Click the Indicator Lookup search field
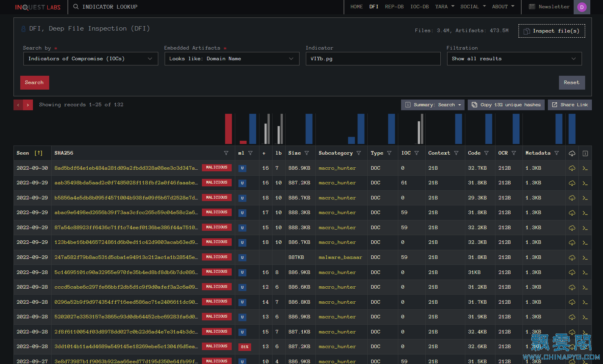 (110, 7)
